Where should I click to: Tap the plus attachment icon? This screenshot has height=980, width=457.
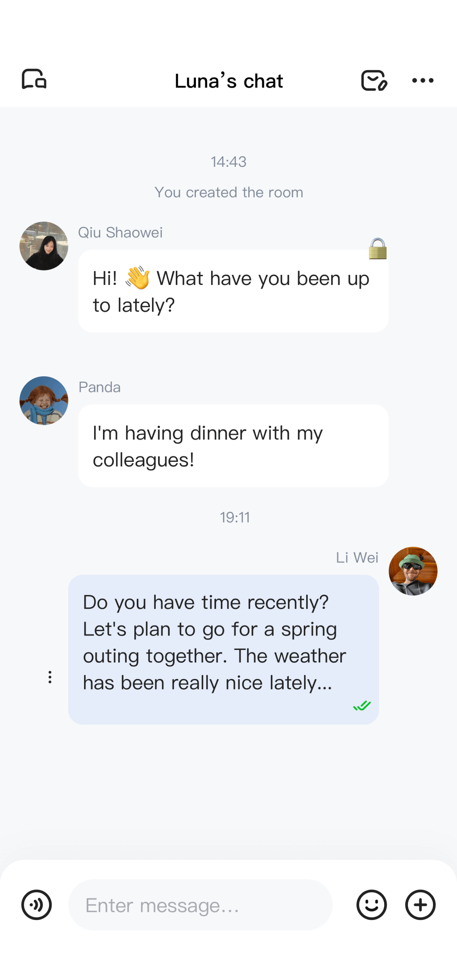420,905
